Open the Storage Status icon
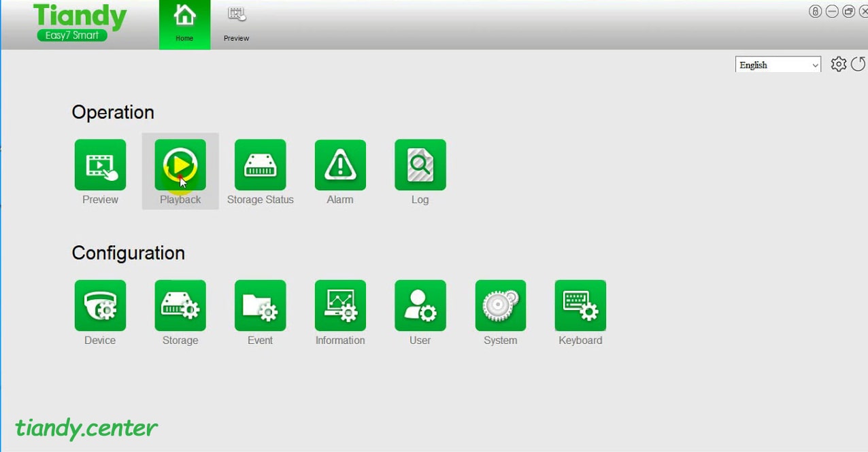 coord(260,164)
